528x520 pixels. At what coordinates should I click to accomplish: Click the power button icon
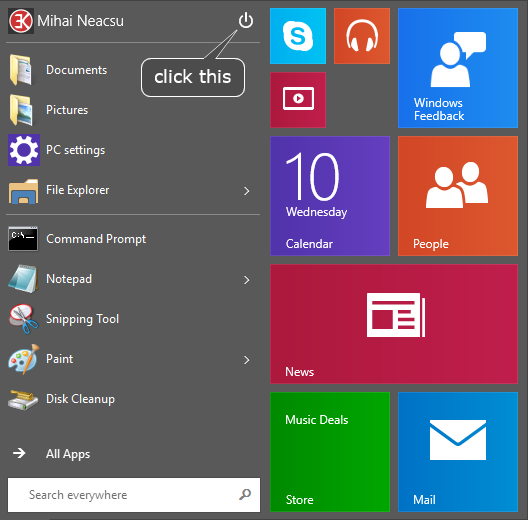246,21
